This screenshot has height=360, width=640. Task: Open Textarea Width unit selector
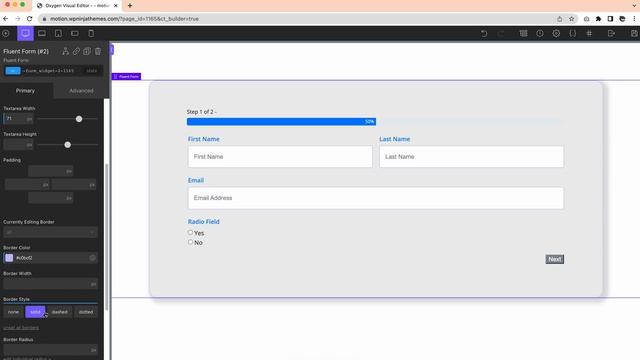[29, 119]
